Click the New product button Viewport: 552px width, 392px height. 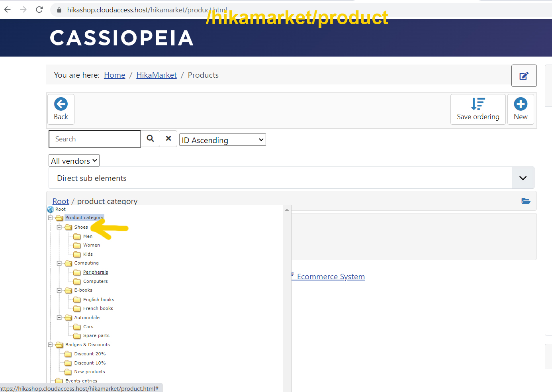521,109
